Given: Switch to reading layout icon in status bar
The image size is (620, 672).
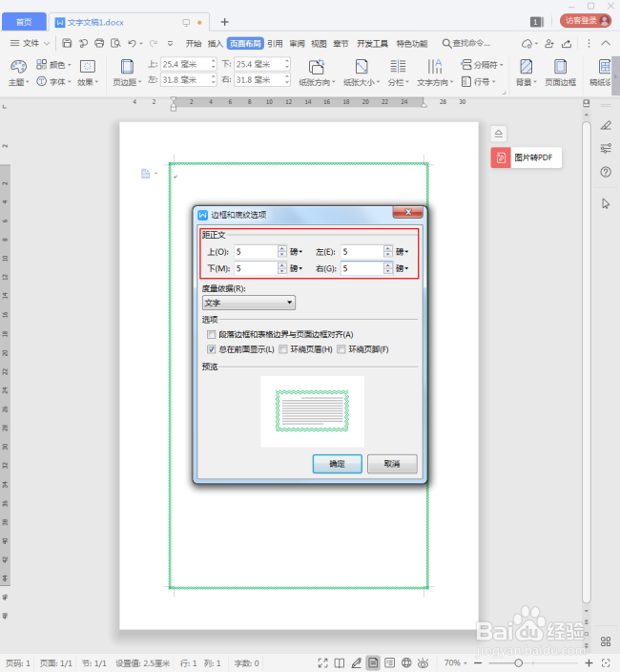Looking at the screenshot, I should point(340,663).
